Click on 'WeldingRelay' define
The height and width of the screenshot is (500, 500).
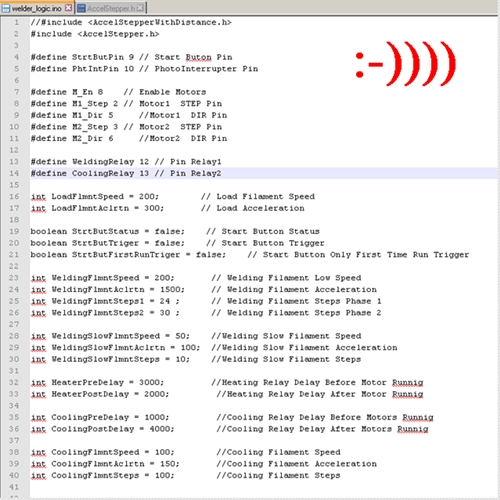tap(103, 162)
